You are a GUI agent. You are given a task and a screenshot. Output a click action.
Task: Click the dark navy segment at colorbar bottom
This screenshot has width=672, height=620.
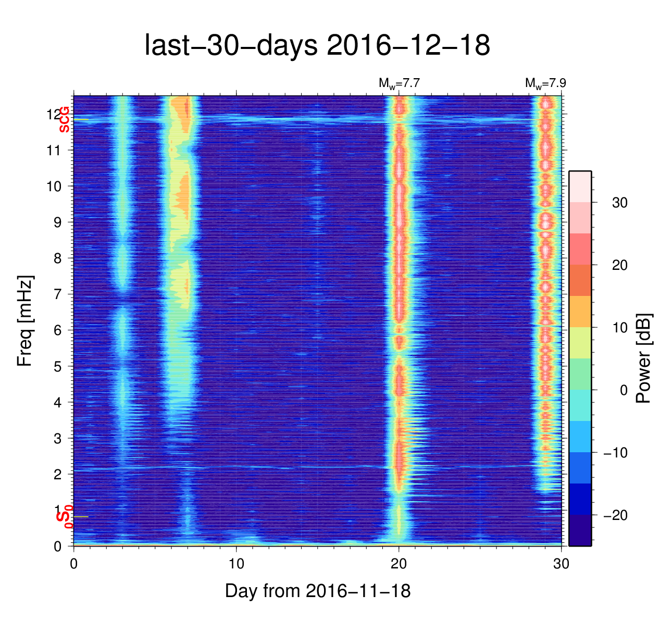pos(580,530)
